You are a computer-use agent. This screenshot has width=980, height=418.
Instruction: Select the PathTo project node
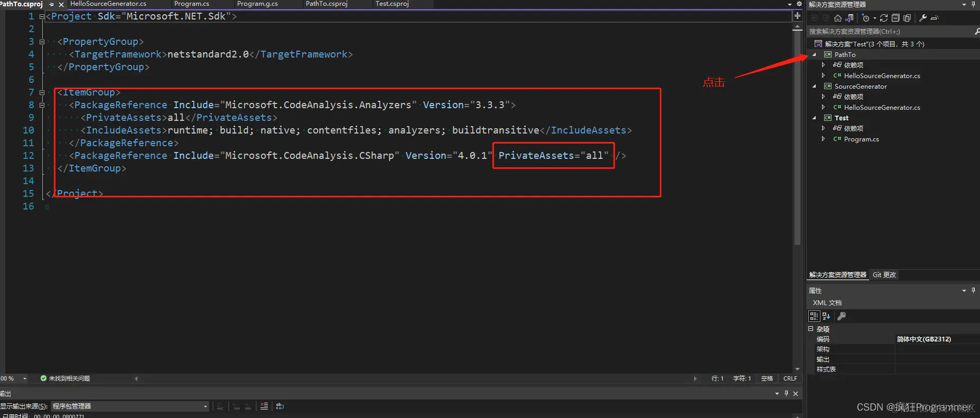pyautogui.click(x=845, y=54)
